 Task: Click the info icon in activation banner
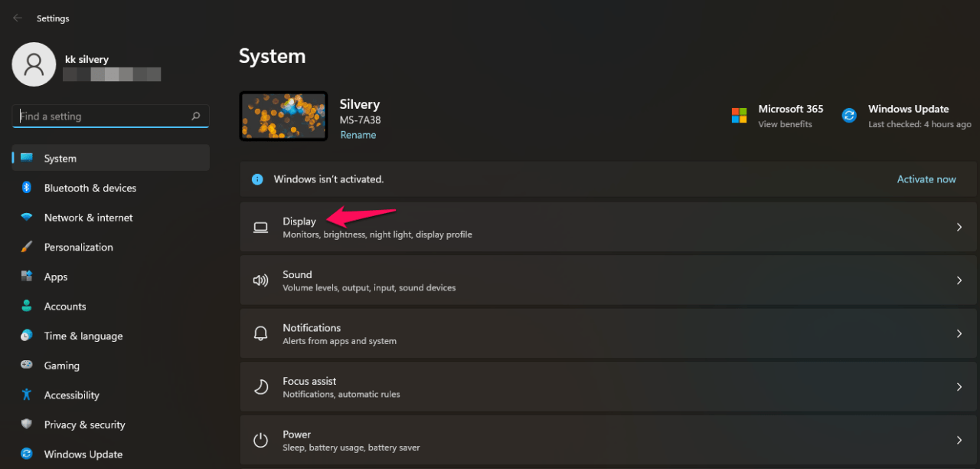pyautogui.click(x=258, y=179)
